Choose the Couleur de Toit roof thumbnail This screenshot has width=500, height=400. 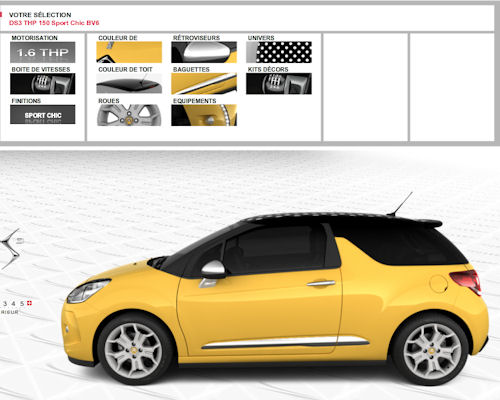(129, 83)
